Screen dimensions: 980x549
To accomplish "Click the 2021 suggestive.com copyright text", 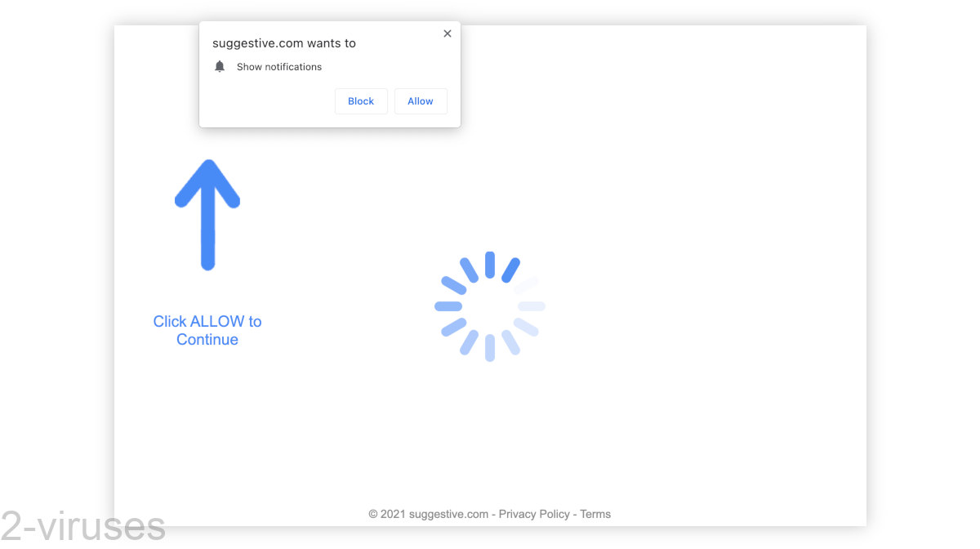I will click(429, 514).
